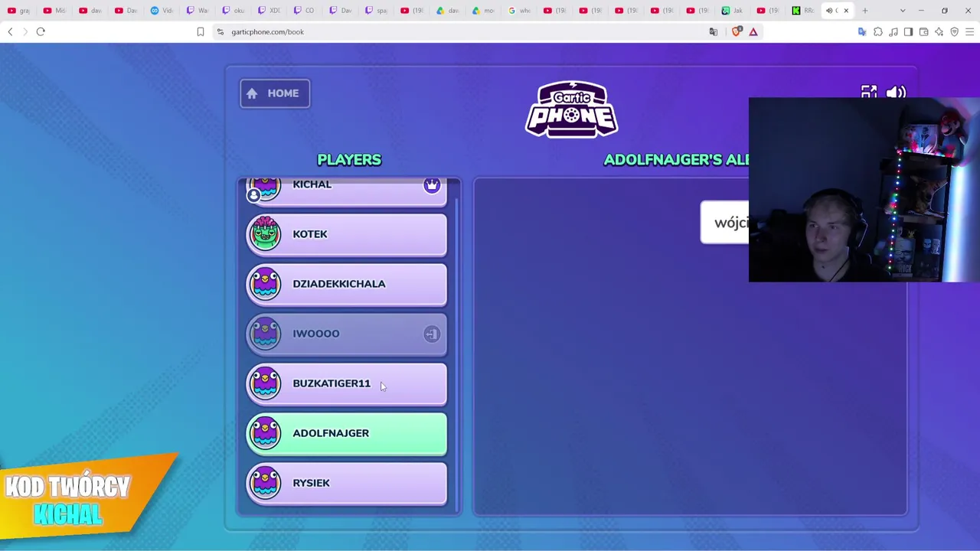980x551 pixels.
Task: Open a new browser tab
Action: click(865, 11)
